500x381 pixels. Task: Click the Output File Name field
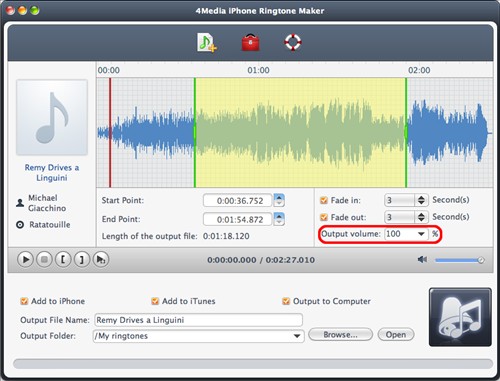199,320
